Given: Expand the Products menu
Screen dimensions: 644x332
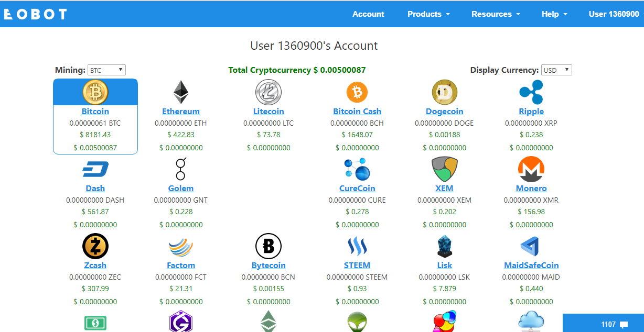Looking at the screenshot, I should point(428,14).
